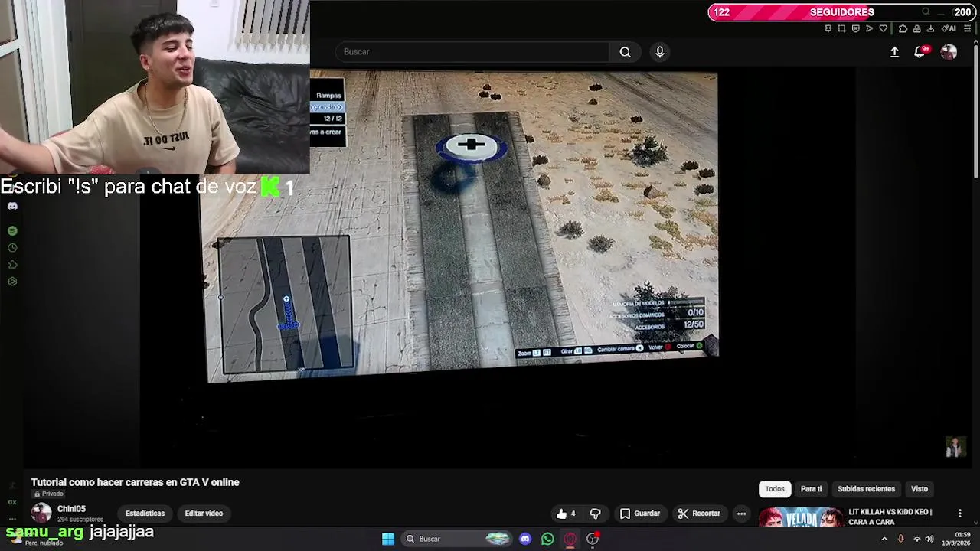Open the sidebar Extensions puzzle icon
980x551 pixels.
12,265
